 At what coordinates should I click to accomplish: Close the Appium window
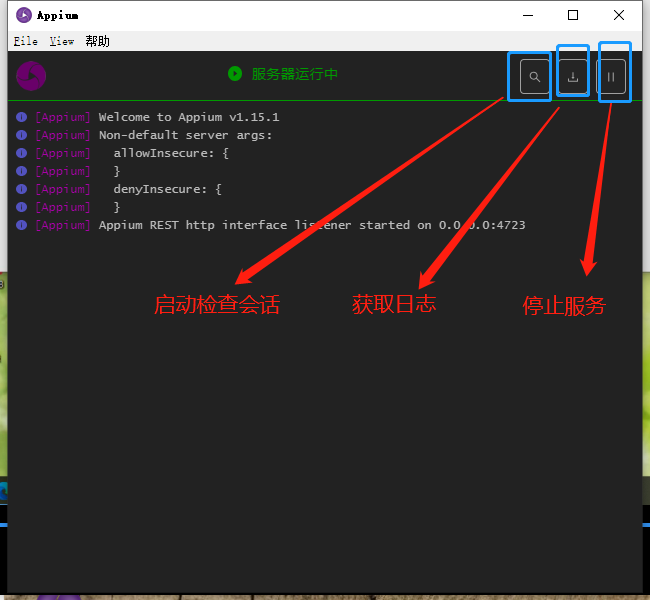(x=619, y=15)
